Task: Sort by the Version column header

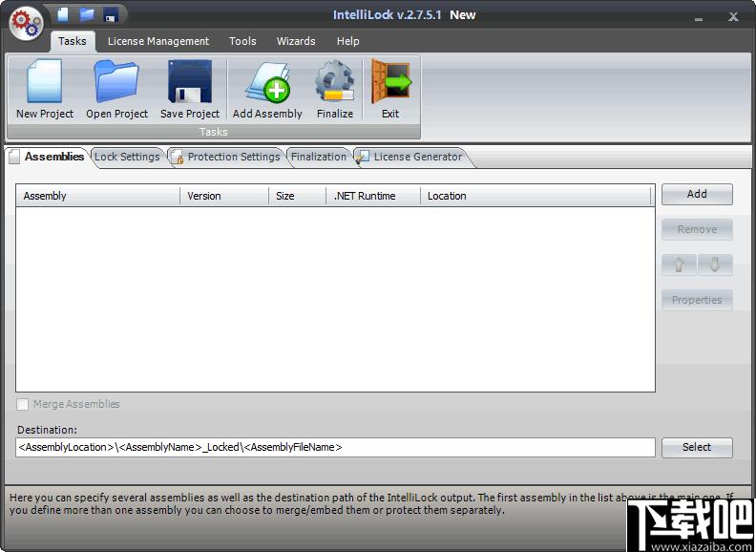Action: [224, 197]
